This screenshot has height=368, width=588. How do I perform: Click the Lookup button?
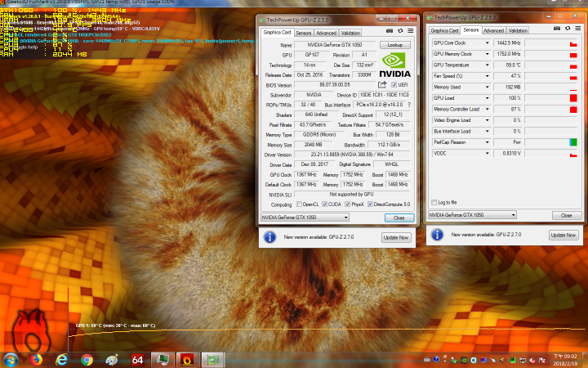click(395, 45)
